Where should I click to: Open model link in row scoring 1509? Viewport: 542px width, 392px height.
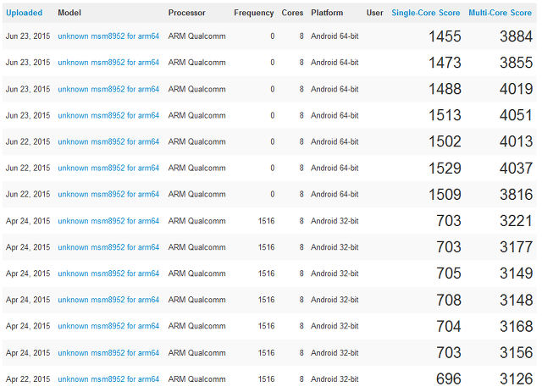click(x=108, y=194)
